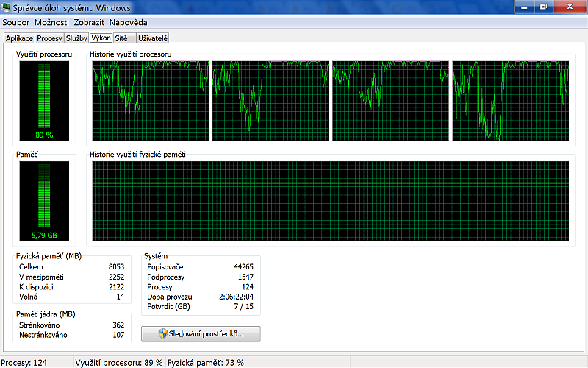Click the Sledování prostředků button
This screenshot has height=368, width=588.
coord(201,334)
